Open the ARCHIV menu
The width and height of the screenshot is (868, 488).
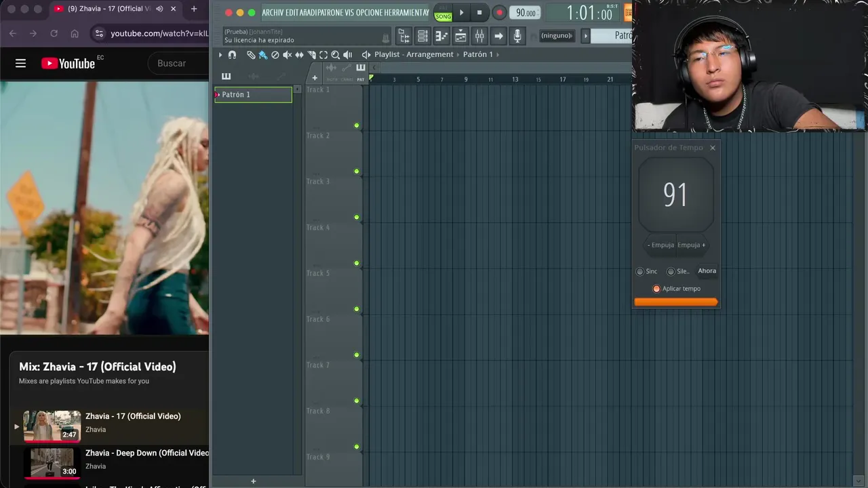[273, 13]
